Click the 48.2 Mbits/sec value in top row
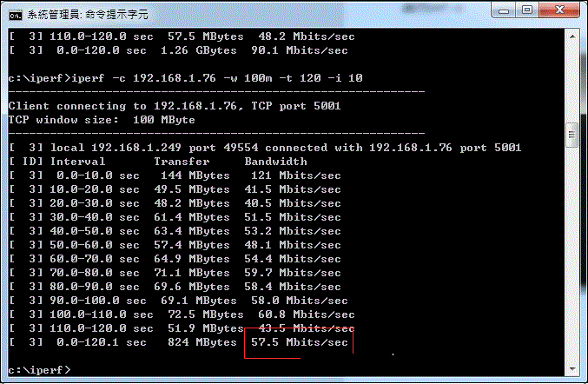This screenshot has height=384, width=588. (307, 36)
